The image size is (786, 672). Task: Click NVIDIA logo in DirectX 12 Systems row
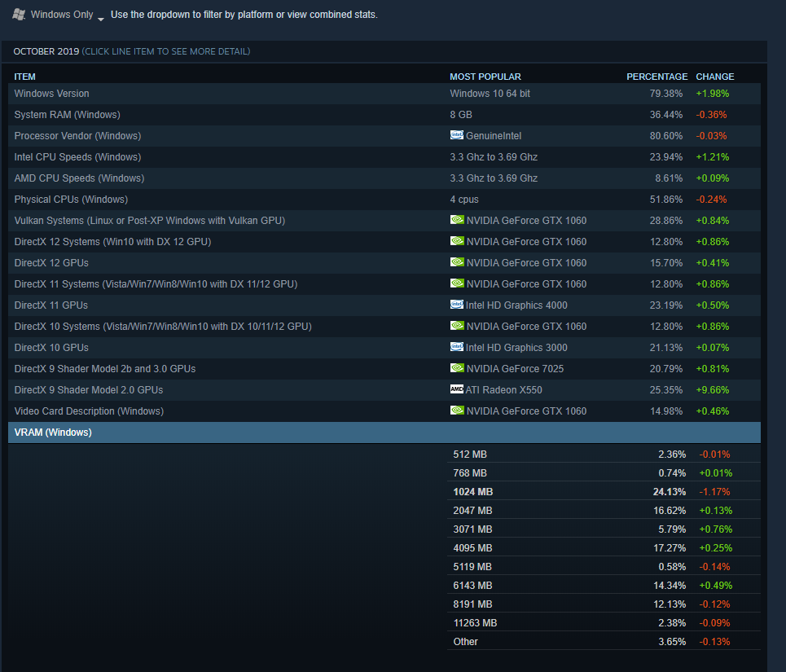click(x=457, y=240)
